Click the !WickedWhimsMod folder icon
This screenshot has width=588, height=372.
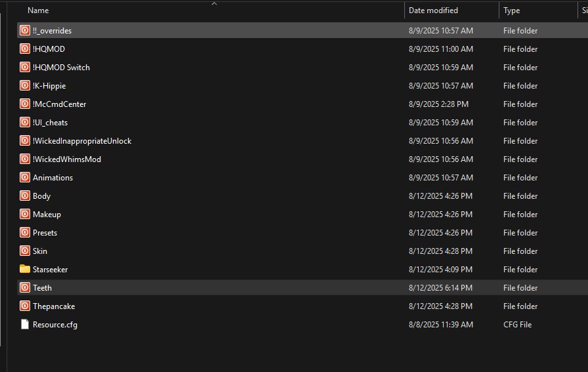(25, 159)
